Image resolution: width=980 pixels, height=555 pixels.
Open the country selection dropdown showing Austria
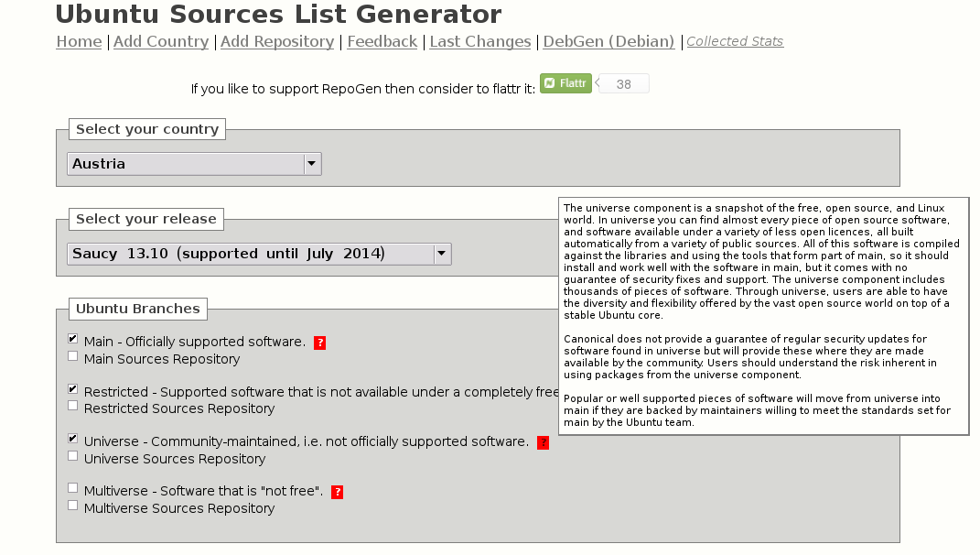tap(183, 163)
